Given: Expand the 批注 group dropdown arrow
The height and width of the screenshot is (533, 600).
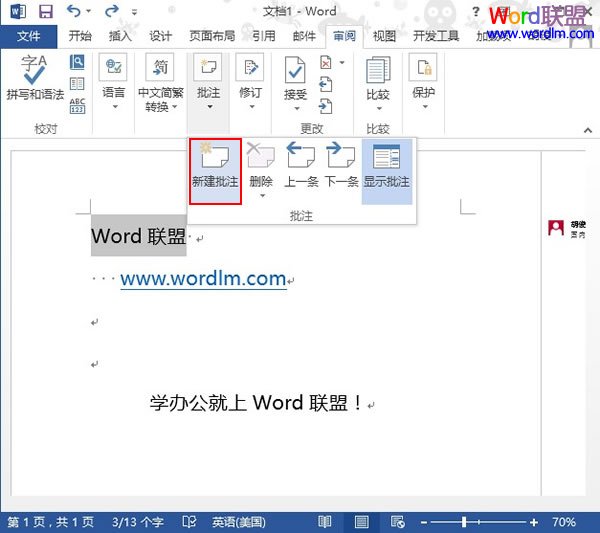Looking at the screenshot, I should pos(210,107).
